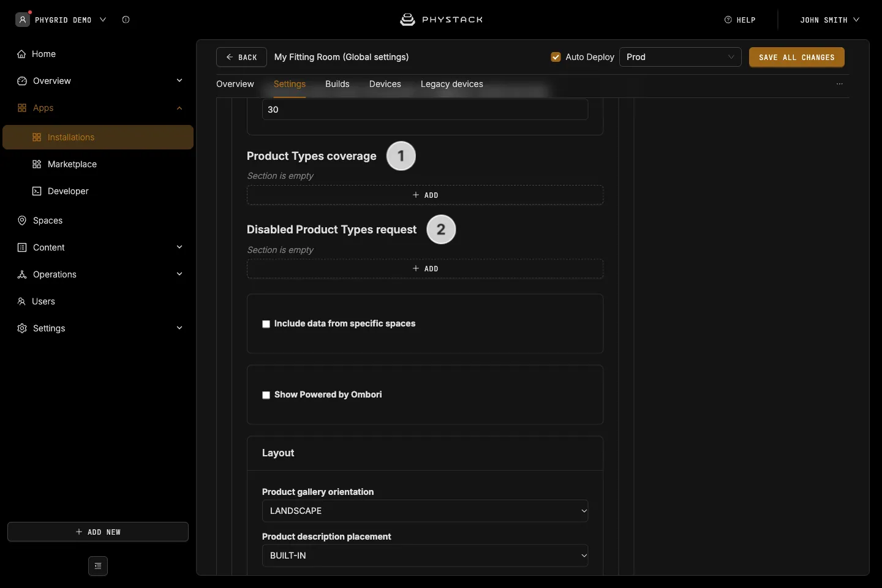Open the Prod environment dropdown

pyautogui.click(x=680, y=57)
